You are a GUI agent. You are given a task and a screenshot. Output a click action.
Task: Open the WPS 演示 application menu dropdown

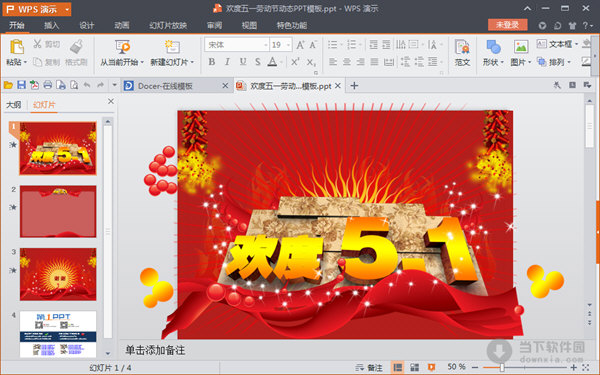[67, 9]
